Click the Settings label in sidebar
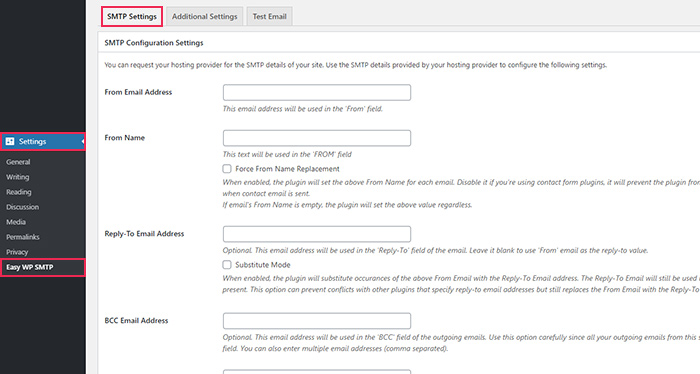 tap(32, 141)
